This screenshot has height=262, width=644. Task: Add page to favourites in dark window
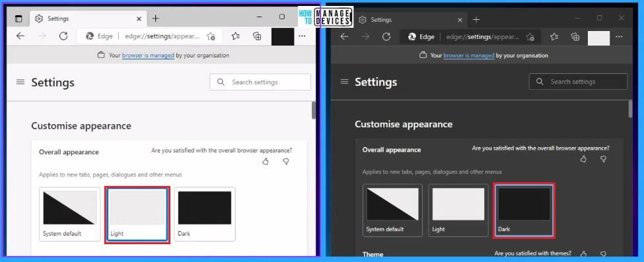coord(530,37)
